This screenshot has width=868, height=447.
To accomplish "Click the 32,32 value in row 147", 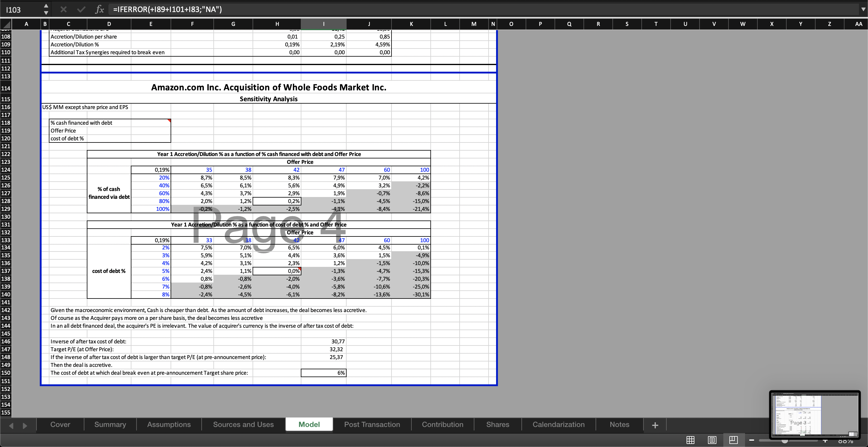I will click(336, 349).
